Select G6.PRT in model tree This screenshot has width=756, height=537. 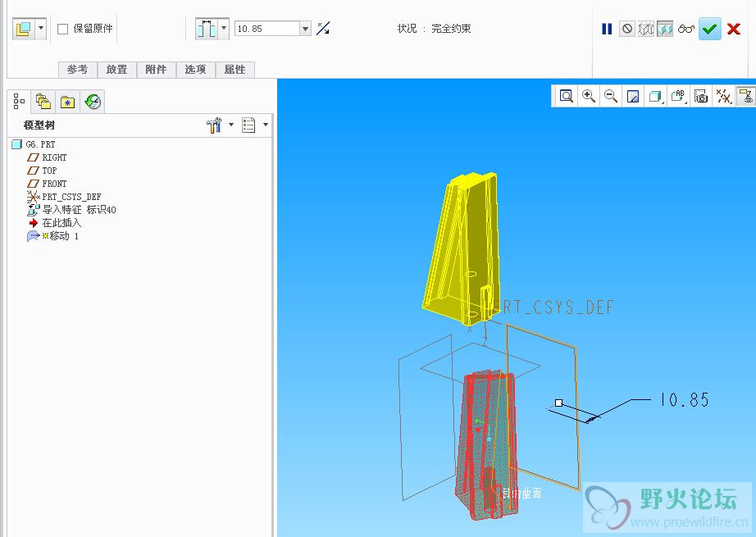pyautogui.click(x=34, y=144)
